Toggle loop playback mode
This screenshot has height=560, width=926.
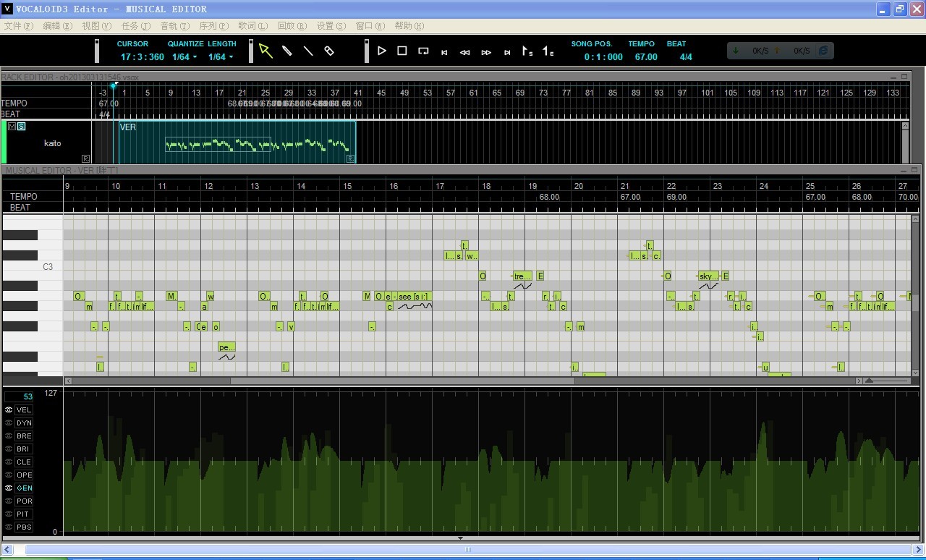click(424, 51)
